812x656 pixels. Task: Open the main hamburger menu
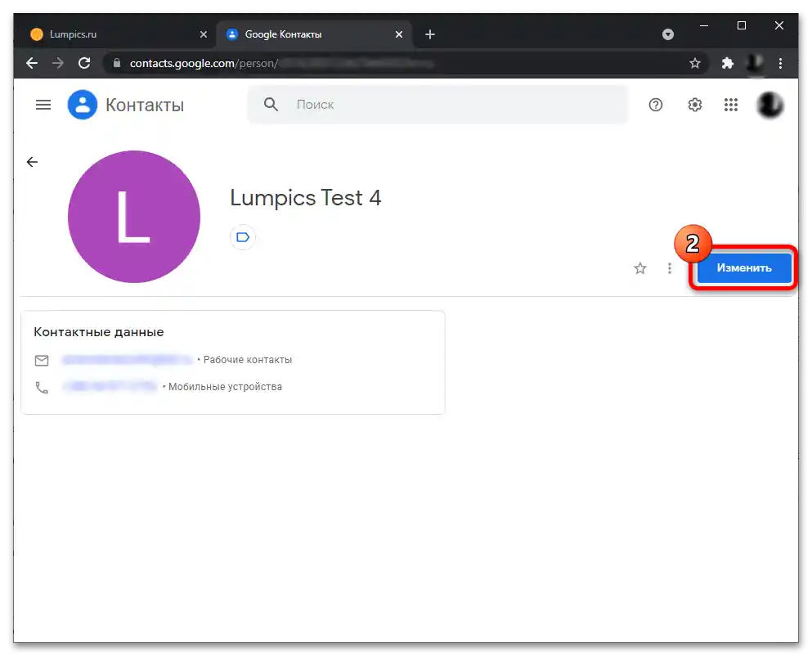coord(43,106)
